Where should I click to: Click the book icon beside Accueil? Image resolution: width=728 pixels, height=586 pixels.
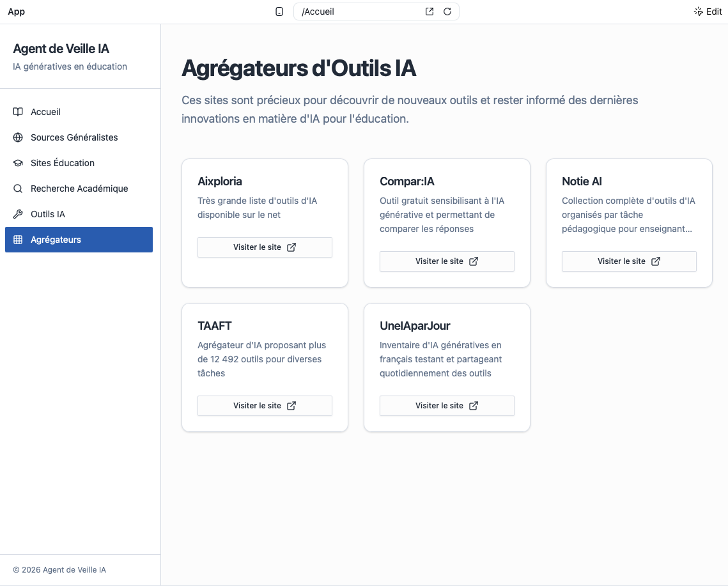tap(18, 112)
